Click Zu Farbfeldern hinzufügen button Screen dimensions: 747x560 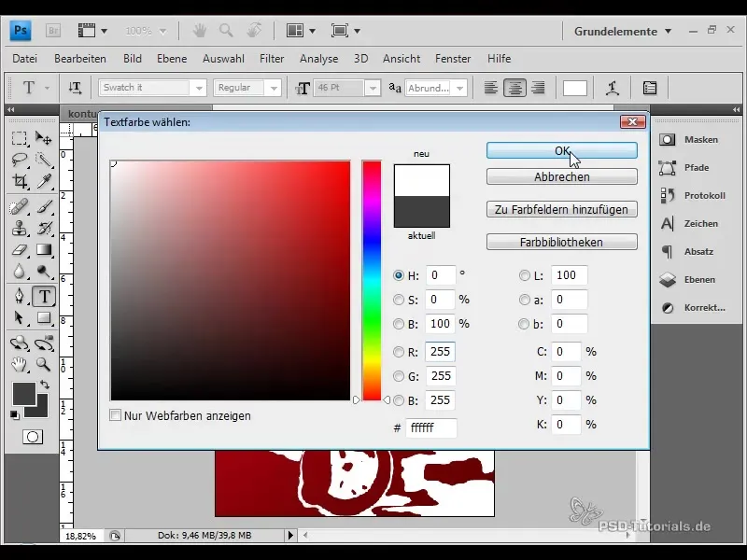coord(562,209)
